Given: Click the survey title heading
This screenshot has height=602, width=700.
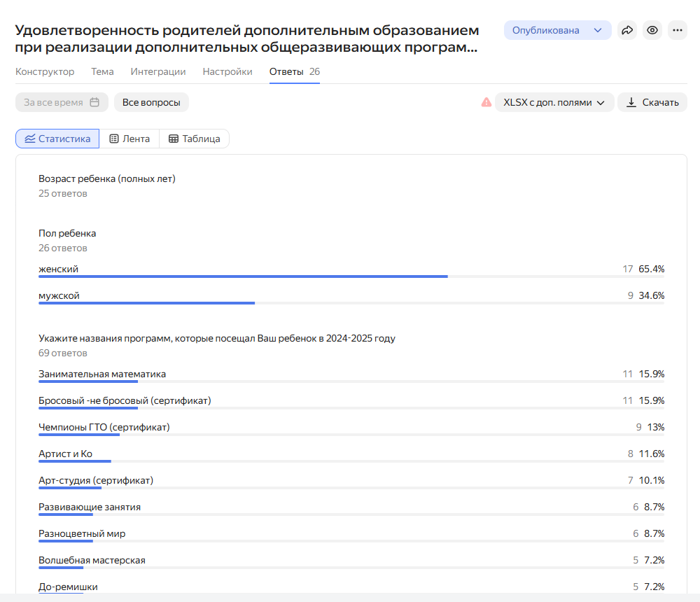Looking at the screenshot, I should [247, 39].
